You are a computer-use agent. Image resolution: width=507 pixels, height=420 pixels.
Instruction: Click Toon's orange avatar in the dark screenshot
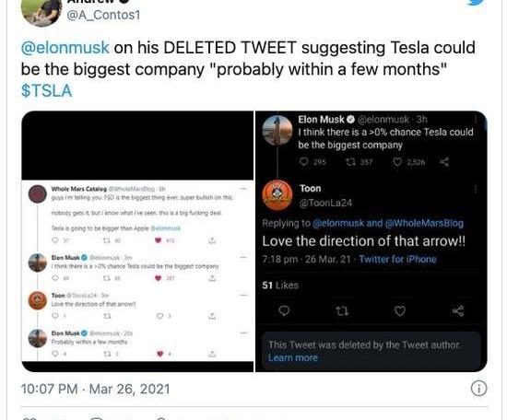[x=277, y=195]
